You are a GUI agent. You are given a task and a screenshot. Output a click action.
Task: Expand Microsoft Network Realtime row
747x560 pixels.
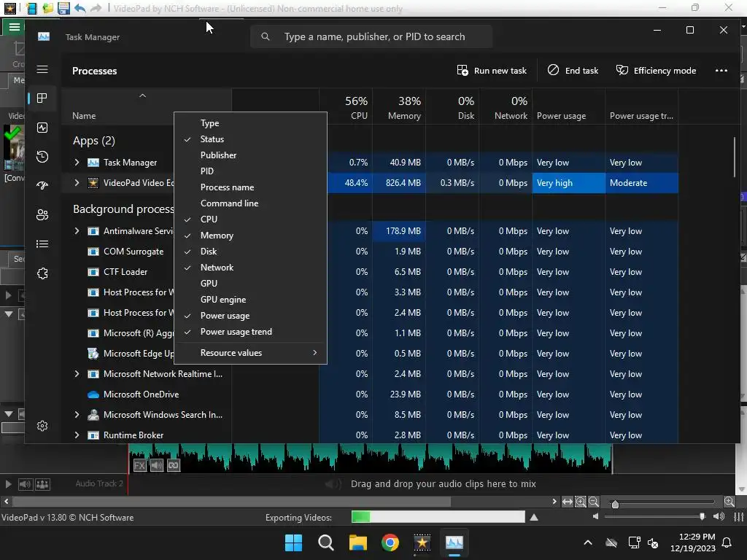[77, 374]
